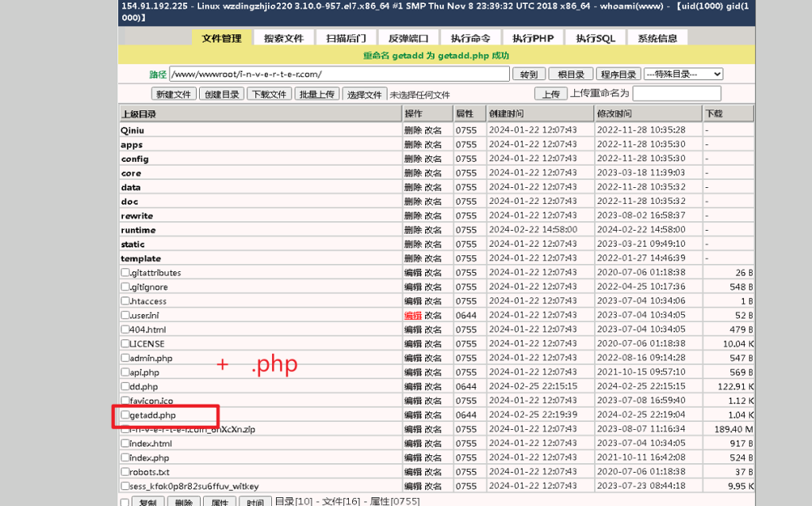This screenshot has height=506, width=812.
Task: Click the 根目录 button
Action: click(x=570, y=75)
